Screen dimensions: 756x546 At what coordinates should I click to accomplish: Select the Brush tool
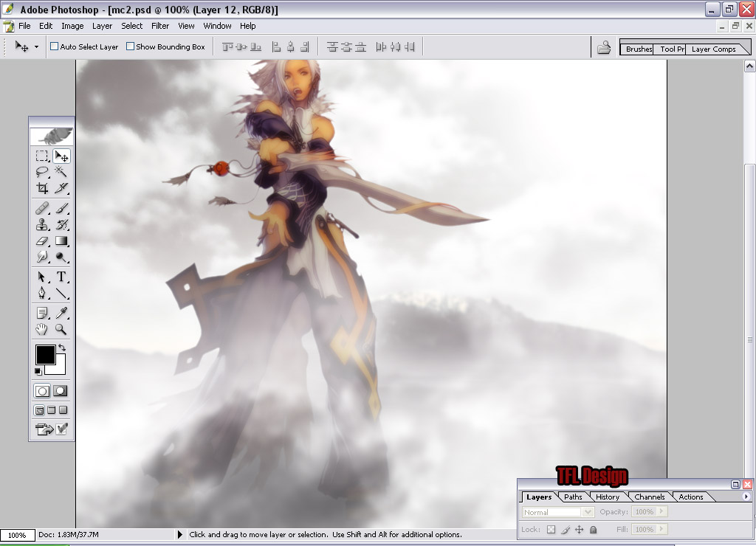point(61,208)
